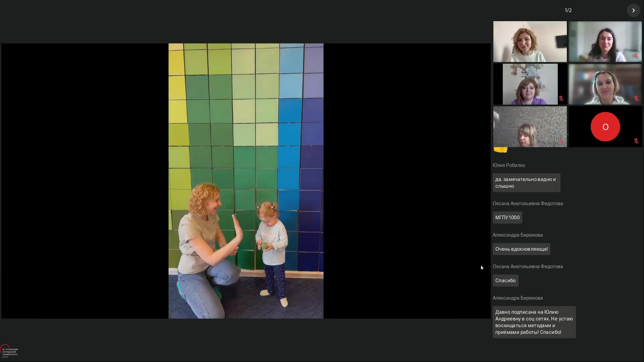This screenshot has height=362, width=644.
Task: Click the red O avatar circle
Action: point(605,127)
